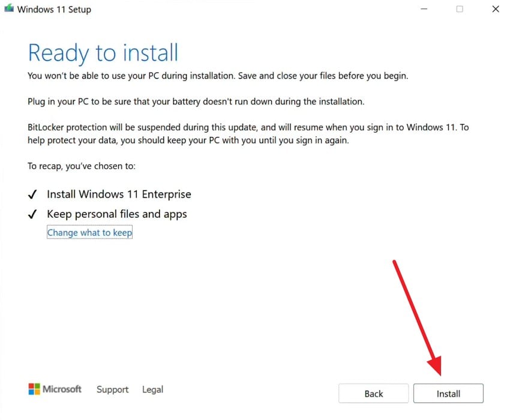Viewport: 510px width, 420px height.
Task: Open the Legal information link
Action: (152, 389)
